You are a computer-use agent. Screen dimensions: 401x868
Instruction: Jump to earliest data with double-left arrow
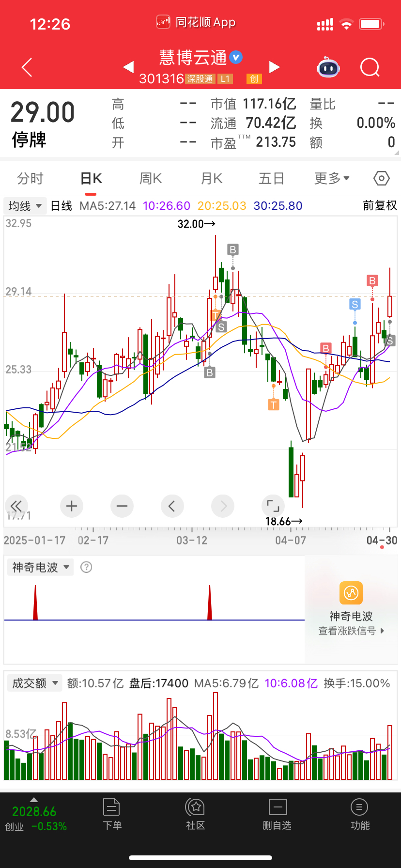coord(16,506)
